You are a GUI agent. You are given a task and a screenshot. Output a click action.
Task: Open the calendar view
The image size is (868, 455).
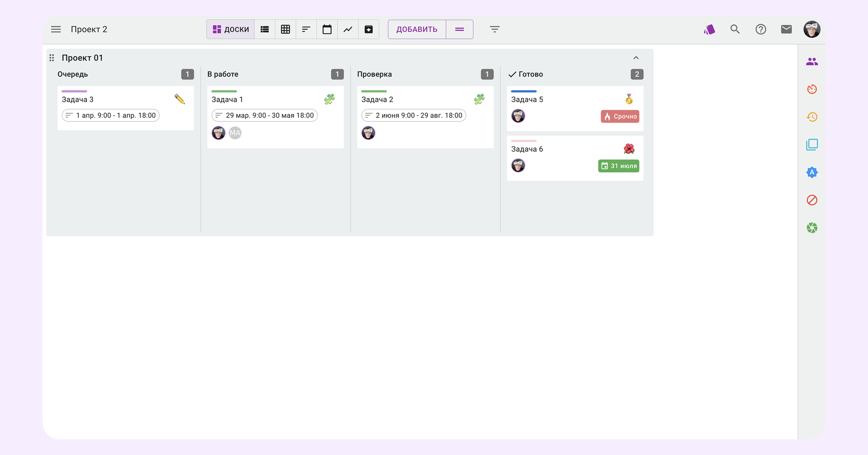click(327, 29)
